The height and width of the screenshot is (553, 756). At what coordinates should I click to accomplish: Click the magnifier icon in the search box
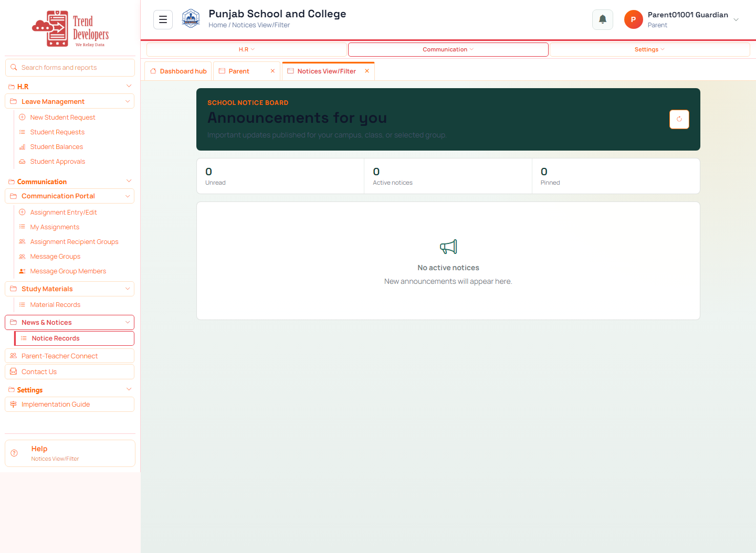tap(14, 67)
